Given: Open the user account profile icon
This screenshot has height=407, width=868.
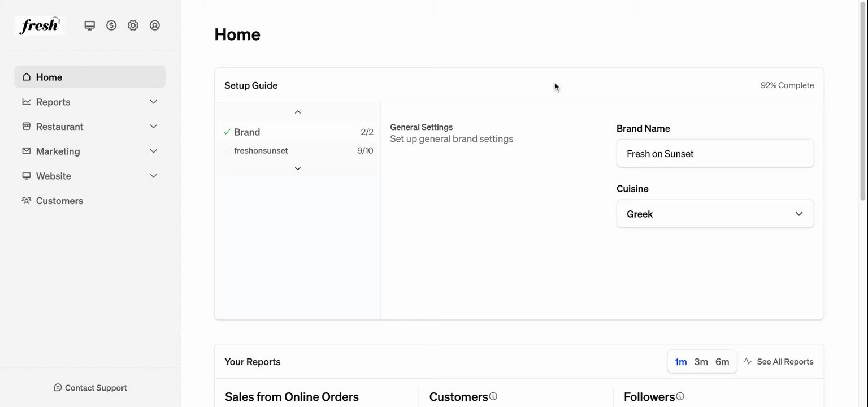Looking at the screenshot, I should point(155,25).
